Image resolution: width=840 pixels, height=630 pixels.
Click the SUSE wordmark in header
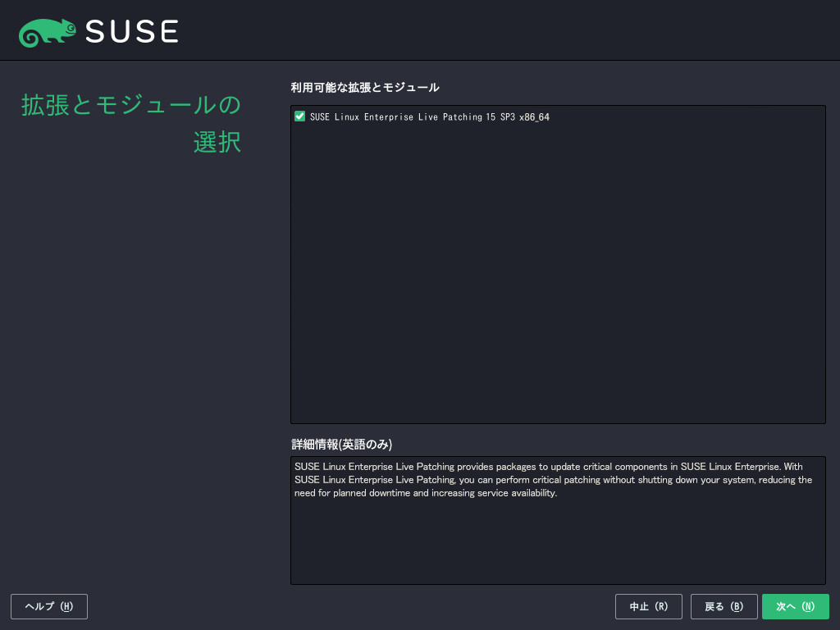click(131, 32)
